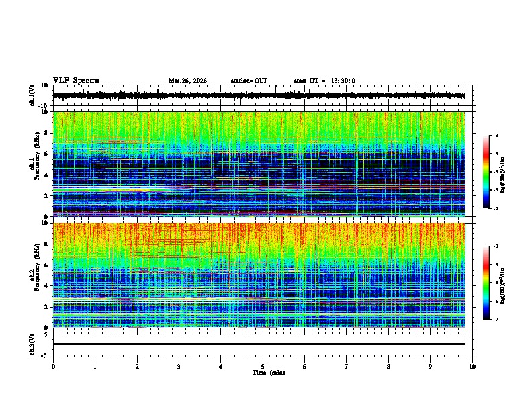
Task: Click the ch.2 spectrogram panel
Action: tap(259, 275)
